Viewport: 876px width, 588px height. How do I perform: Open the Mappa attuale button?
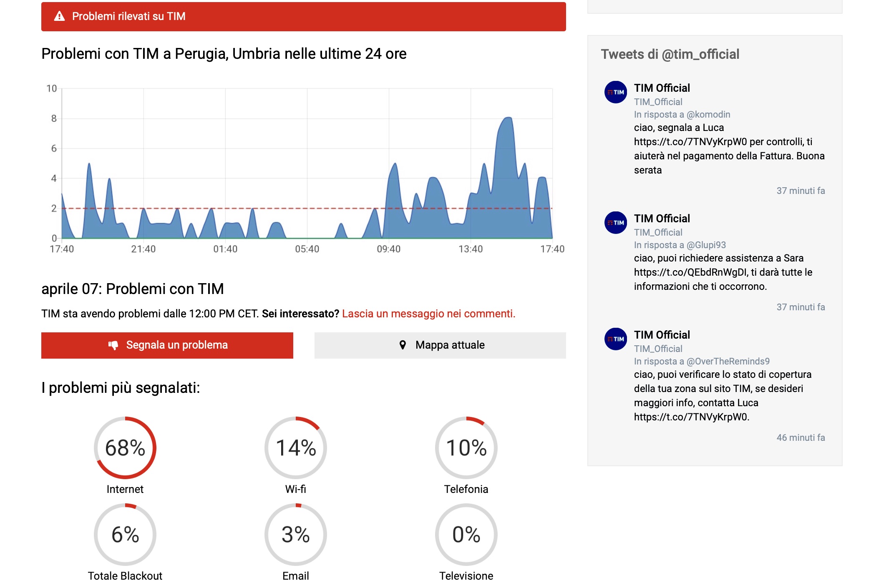tap(440, 345)
